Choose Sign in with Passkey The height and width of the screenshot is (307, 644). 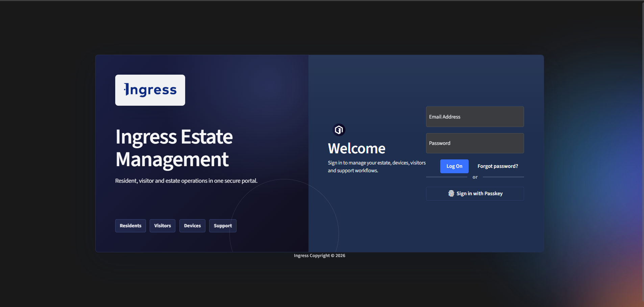(x=475, y=194)
